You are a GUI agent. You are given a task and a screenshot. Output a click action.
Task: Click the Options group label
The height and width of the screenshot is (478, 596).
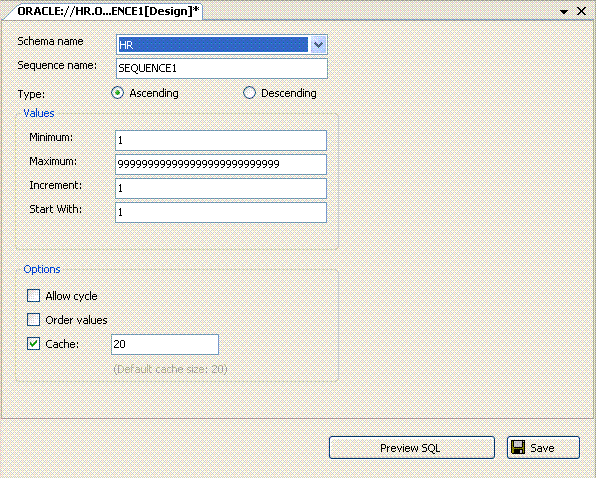pos(42,269)
